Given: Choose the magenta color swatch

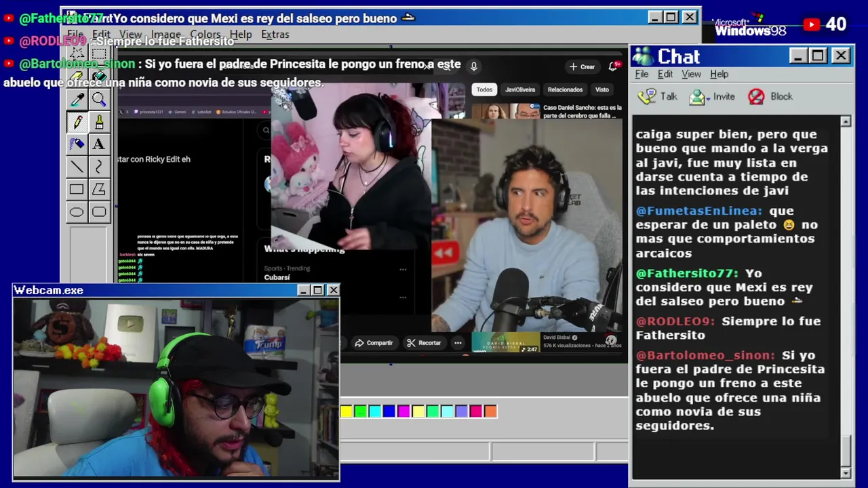Looking at the screenshot, I should 403,411.
